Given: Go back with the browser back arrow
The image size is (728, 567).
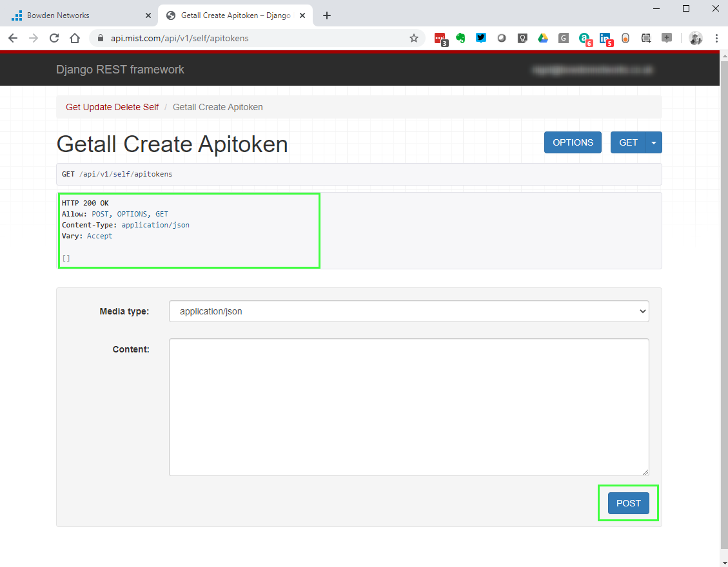Looking at the screenshot, I should [13, 38].
